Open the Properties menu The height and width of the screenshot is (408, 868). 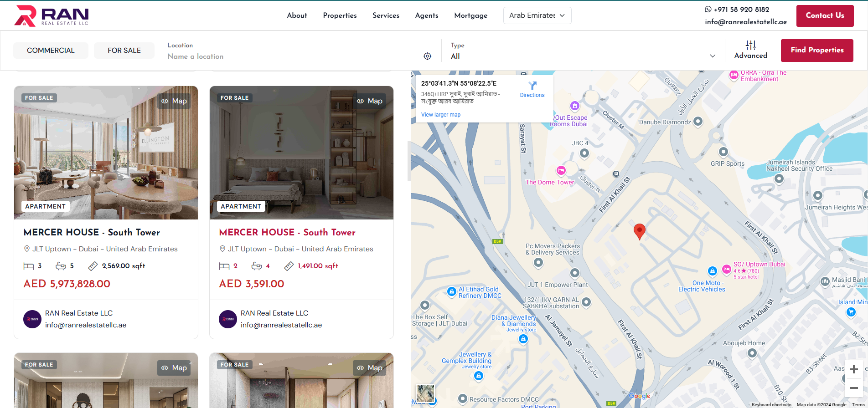[x=340, y=15]
